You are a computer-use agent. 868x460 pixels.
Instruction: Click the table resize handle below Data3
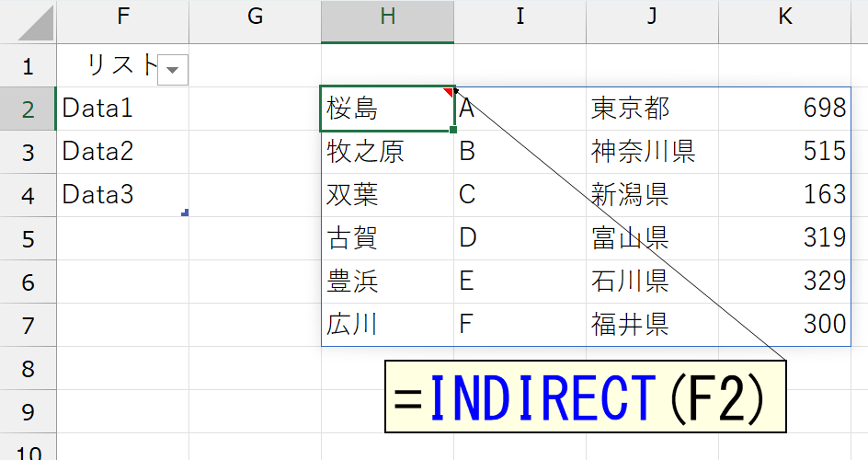click(x=185, y=213)
